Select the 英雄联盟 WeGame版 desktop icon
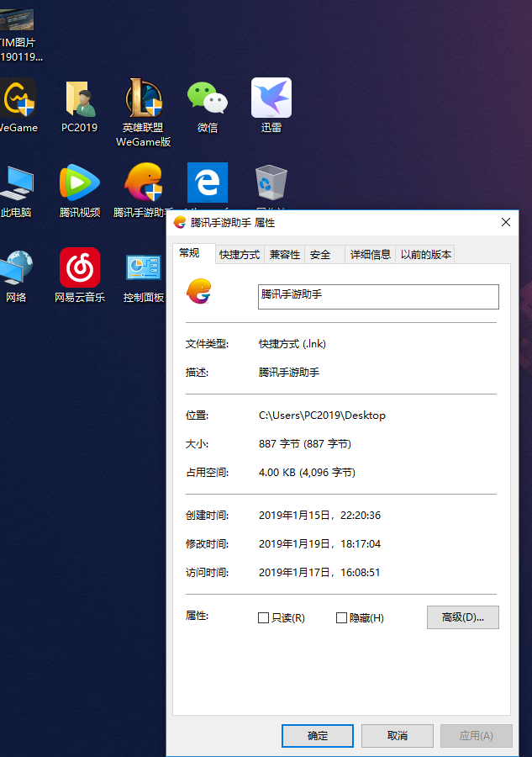 [143, 98]
